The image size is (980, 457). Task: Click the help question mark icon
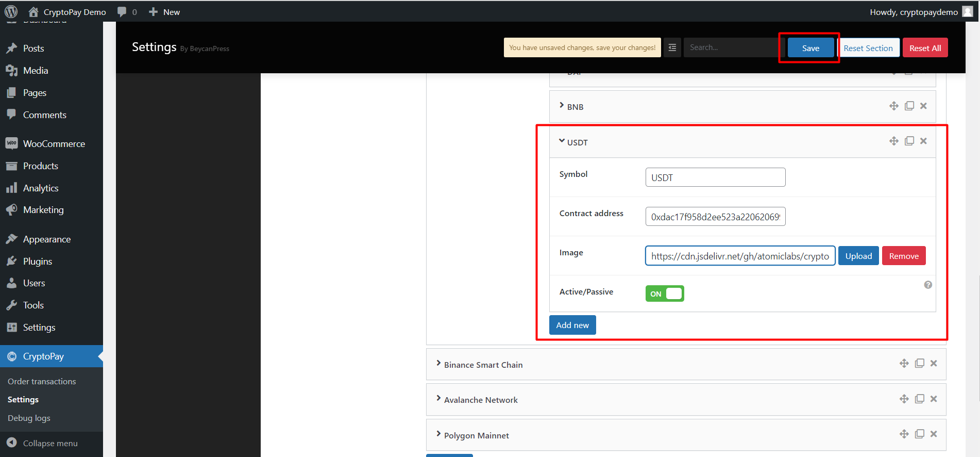click(x=928, y=285)
